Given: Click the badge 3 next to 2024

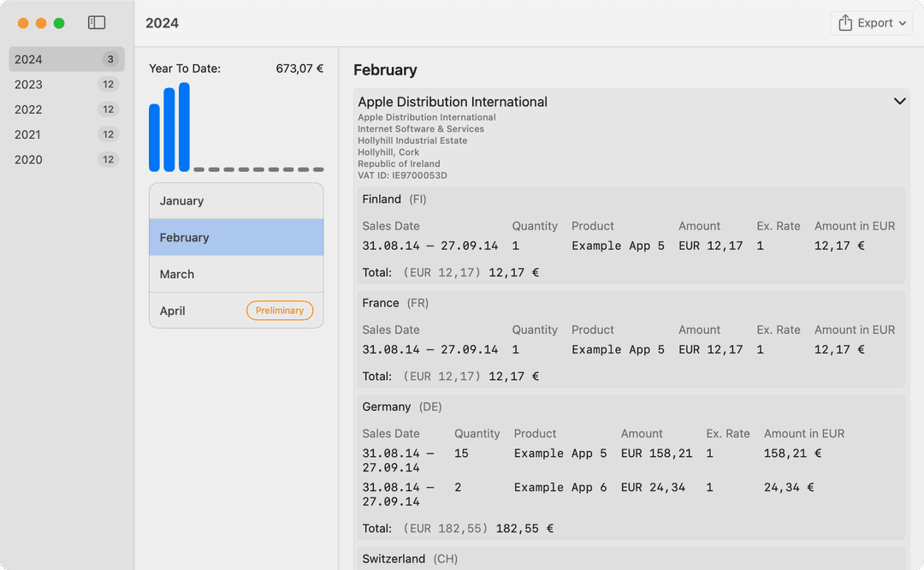Looking at the screenshot, I should click(110, 59).
